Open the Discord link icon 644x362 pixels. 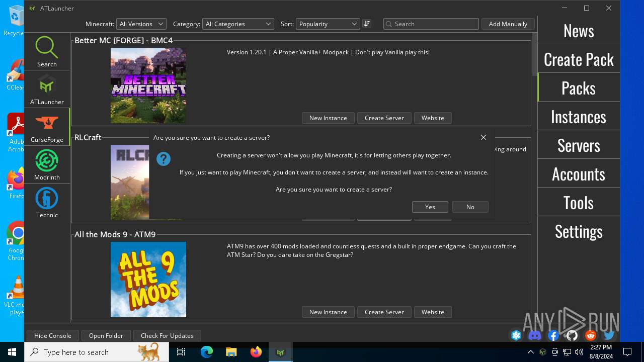click(x=535, y=335)
